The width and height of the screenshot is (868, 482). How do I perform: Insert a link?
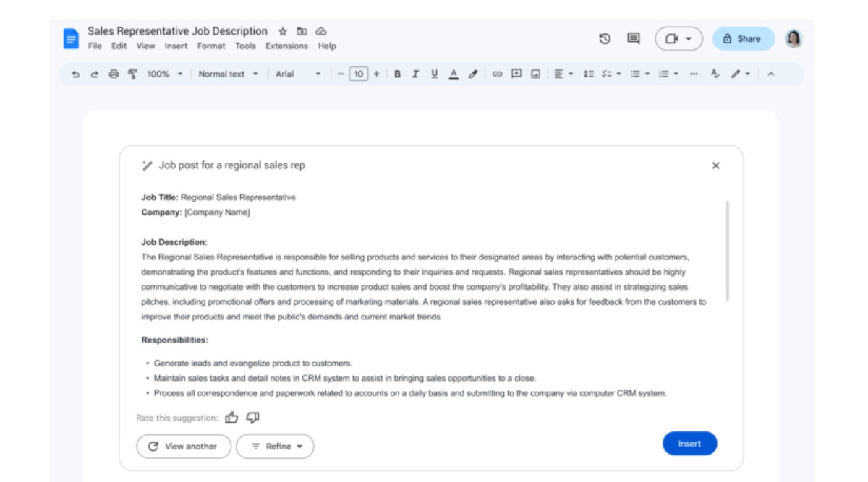click(497, 73)
